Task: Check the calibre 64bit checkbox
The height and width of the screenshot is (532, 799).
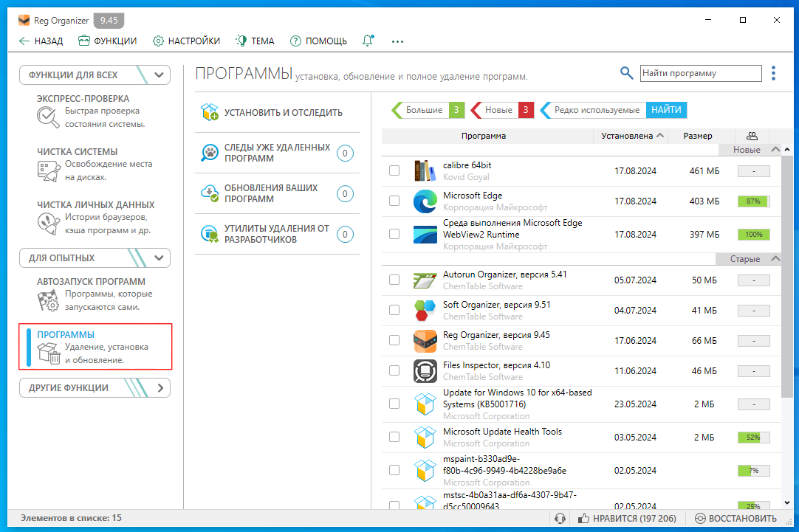Action: pyautogui.click(x=394, y=170)
